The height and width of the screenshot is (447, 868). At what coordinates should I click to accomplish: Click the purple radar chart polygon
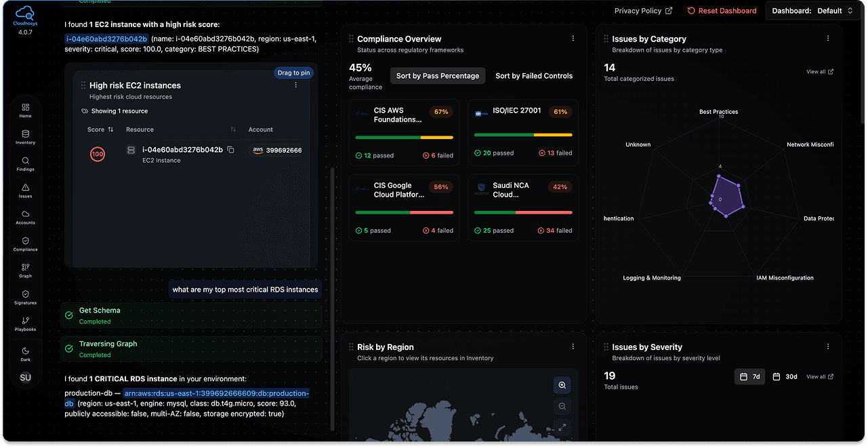pyautogui.click(x=726, y=197)
